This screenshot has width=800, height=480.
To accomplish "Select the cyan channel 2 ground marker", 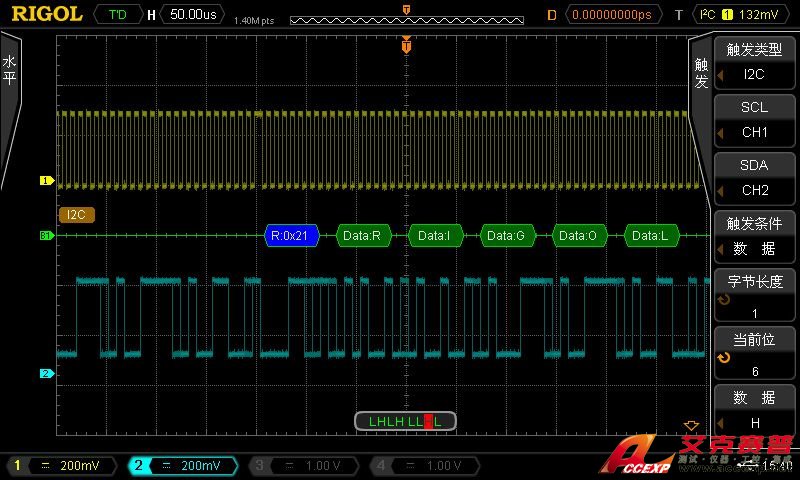I will [45, 374].
